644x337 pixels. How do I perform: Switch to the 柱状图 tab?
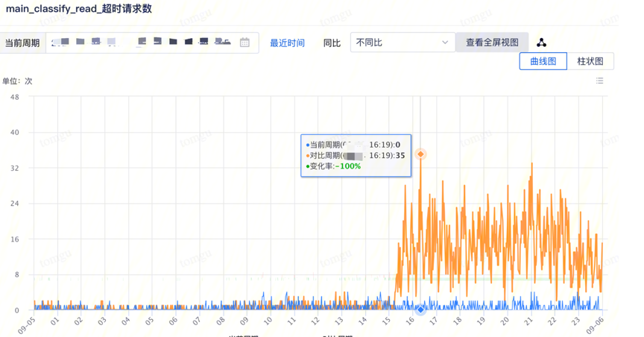click(x=590, y=61)
